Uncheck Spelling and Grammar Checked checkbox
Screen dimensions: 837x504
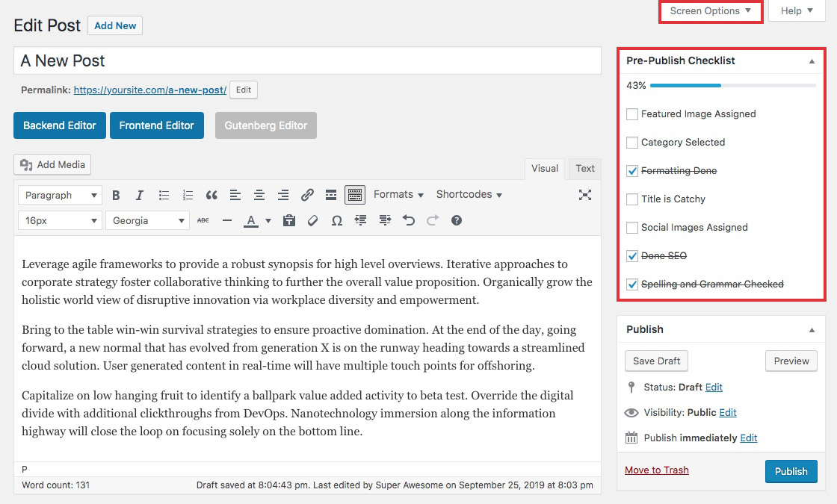(632, 284)
